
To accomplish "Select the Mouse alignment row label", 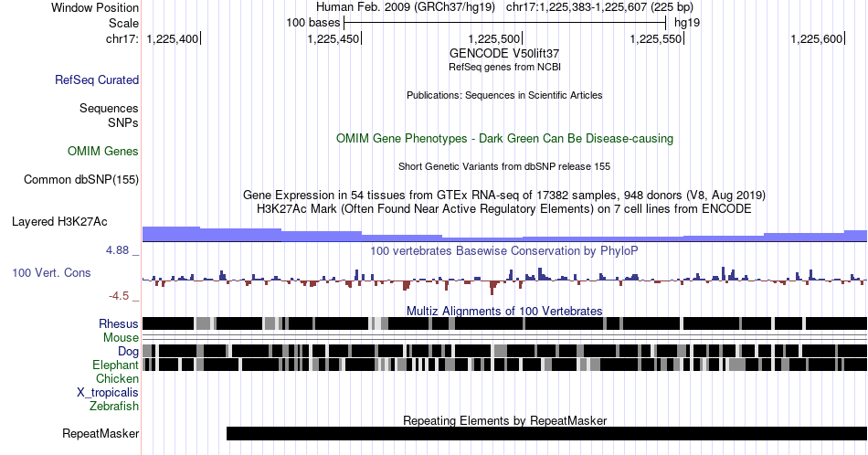I will point(121,338).
